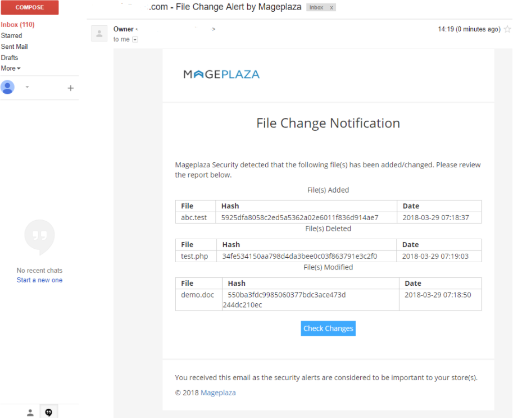Remove Inbox label with x
The height and width of the screenshot is (420, 513).
[332, 7]
